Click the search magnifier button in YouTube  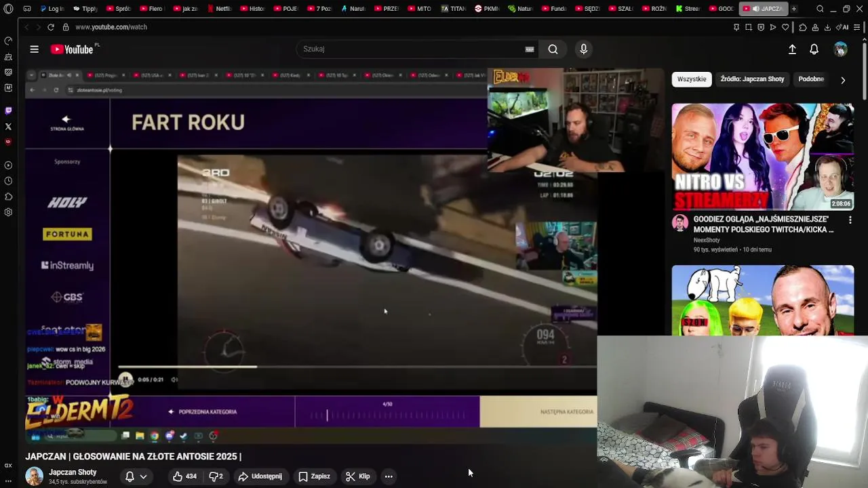[553, 49]
